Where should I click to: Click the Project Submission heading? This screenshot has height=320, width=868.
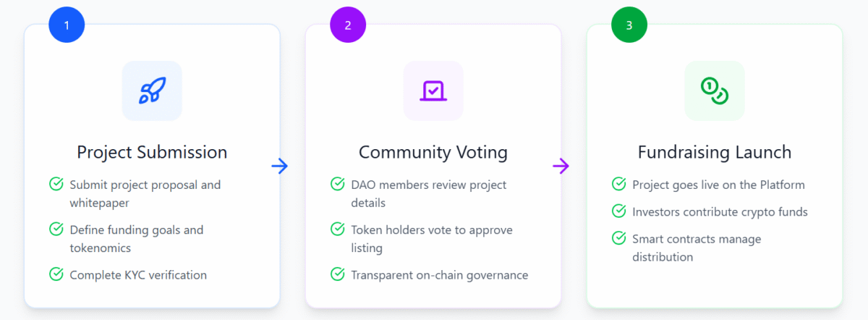click(x=152, y=152)
